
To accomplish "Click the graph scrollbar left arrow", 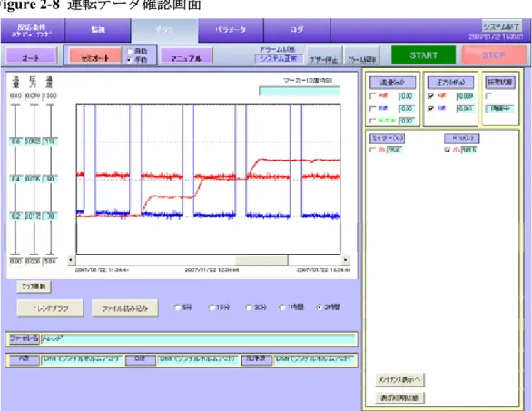I will [x=71, y=260].
